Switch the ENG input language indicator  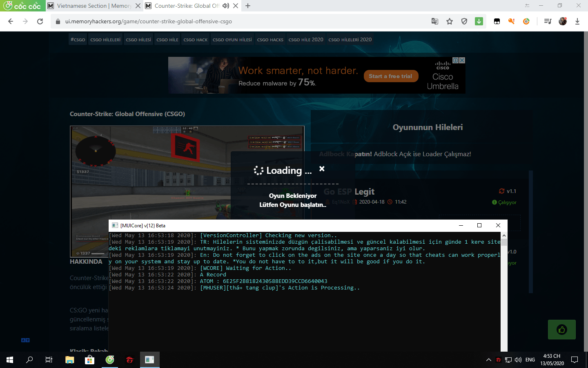tap(530, 360)
